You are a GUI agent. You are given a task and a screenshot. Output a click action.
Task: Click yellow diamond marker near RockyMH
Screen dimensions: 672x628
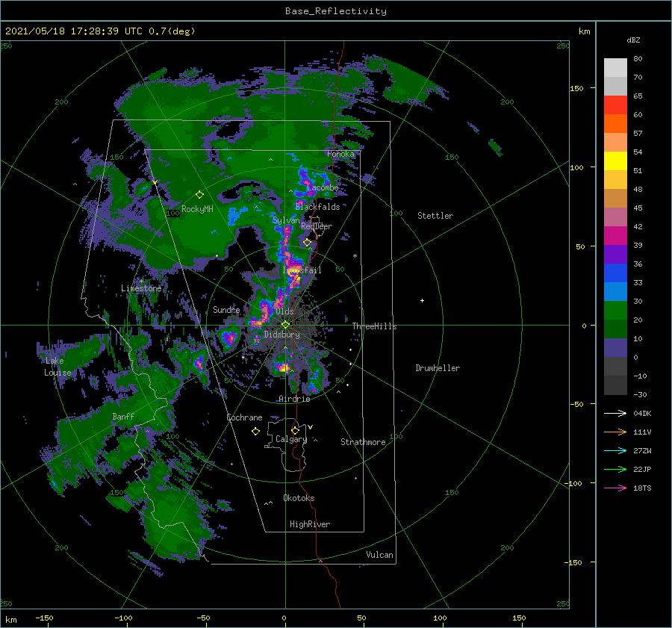(x=199, y=195)
